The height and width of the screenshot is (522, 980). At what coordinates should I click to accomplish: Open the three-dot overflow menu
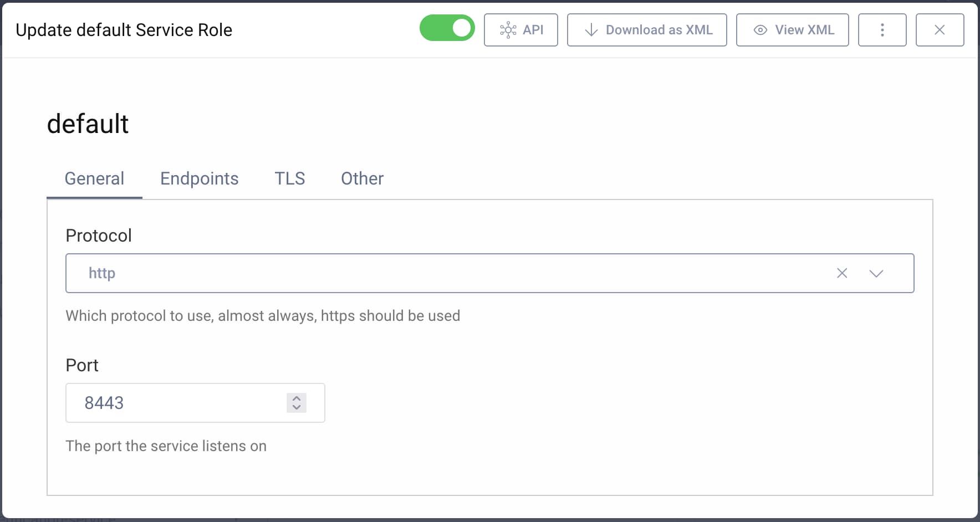click(x=882, y=30)
